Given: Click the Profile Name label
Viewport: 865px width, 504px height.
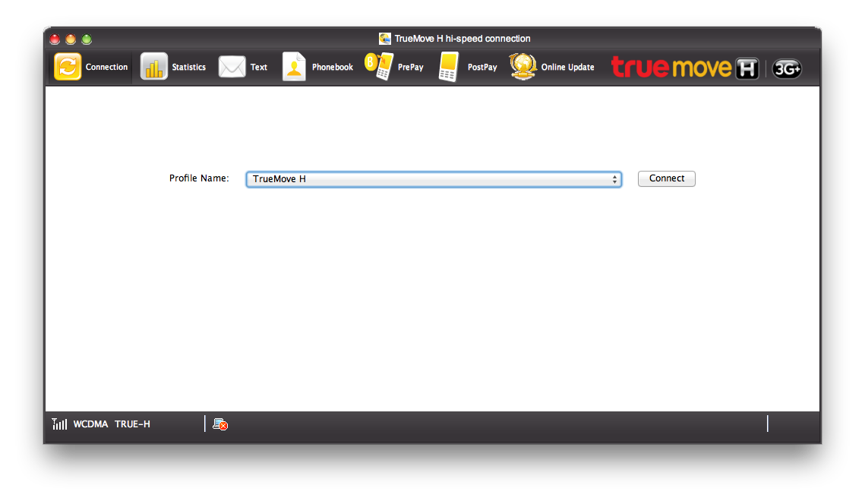Looking at the screenshot, I should pyautogui.click(x=199, y=178).
